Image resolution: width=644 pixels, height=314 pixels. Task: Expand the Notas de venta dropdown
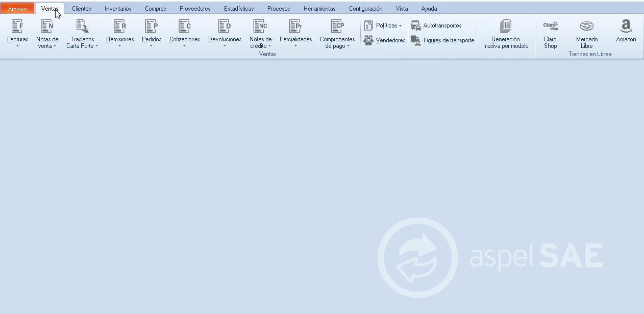coord(55,46)
